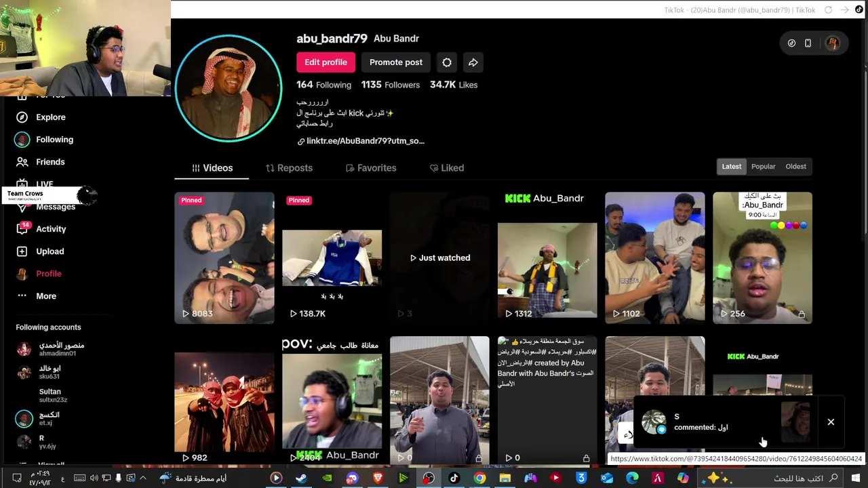This screenshot has height=488, width=868.
Task: Click the large profile picture avatar
Action: pos(229,87)
